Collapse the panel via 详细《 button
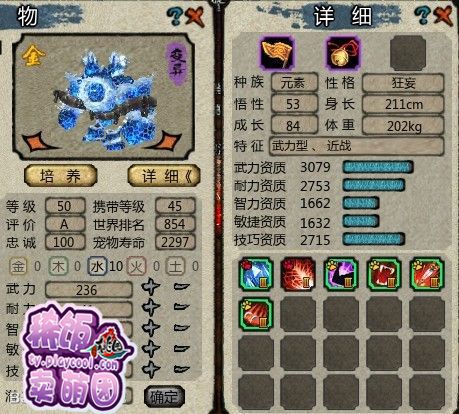Image resolution: width=459 pixels, height=414 pixels. (x=164, y=176)
